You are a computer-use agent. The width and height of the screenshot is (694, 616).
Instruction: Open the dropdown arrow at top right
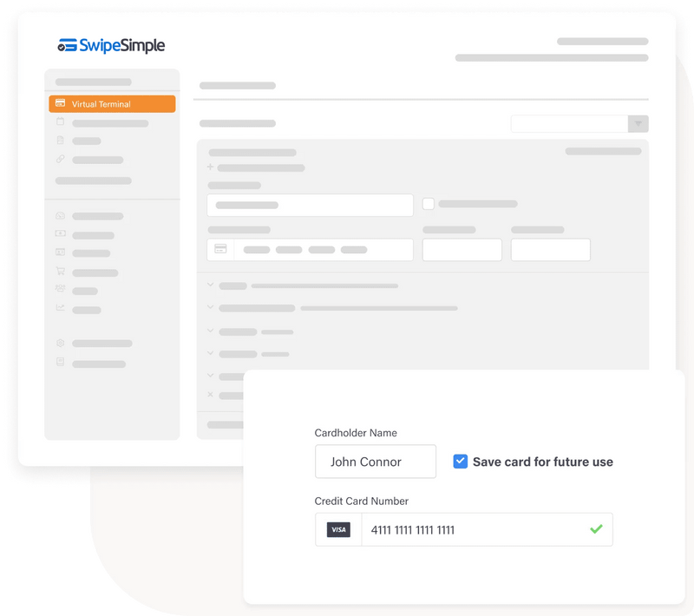point(638,124)
